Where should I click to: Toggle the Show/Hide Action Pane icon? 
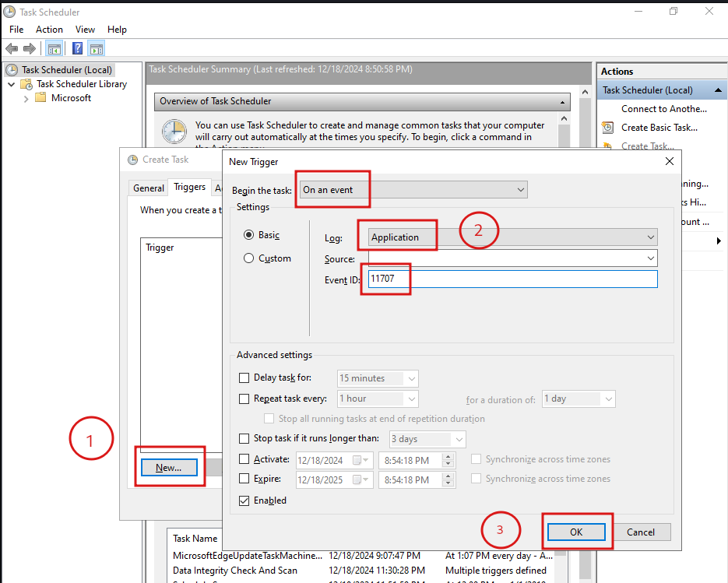(96, 48)
